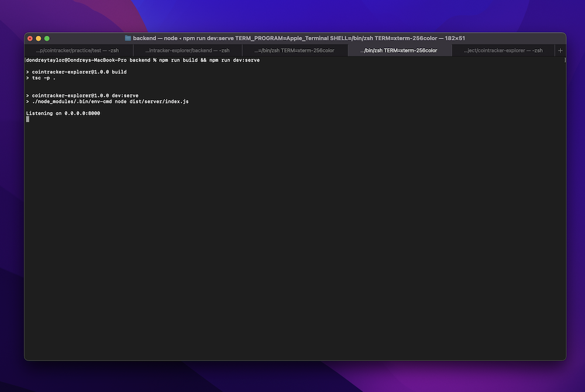Switch to the cointracker/practice/test zsh tab
Image resolution: width=585 pixels, height=392 pixels.
pyautogui.click(x=78, y=50)
